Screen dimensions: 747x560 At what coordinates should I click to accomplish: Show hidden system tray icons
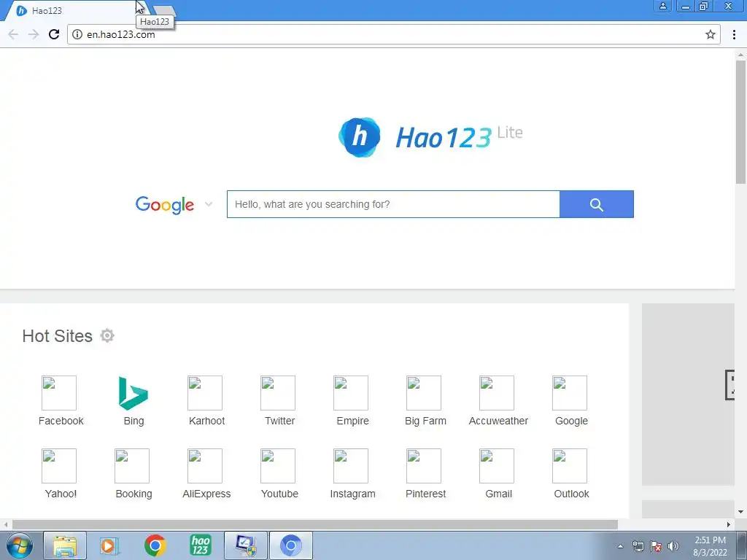620,546
